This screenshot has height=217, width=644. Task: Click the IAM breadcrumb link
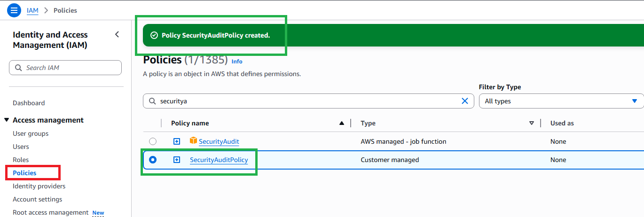pos(32,10)
